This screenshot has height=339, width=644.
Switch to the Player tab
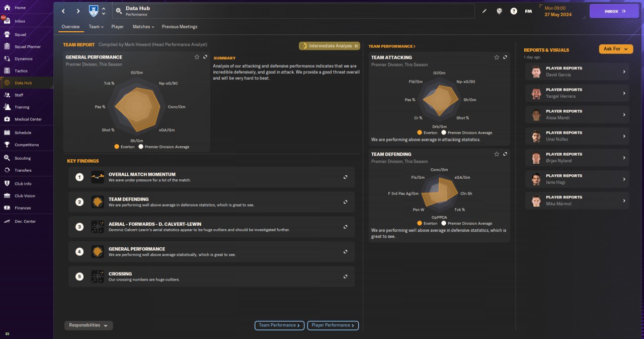[x=117, y=27]
